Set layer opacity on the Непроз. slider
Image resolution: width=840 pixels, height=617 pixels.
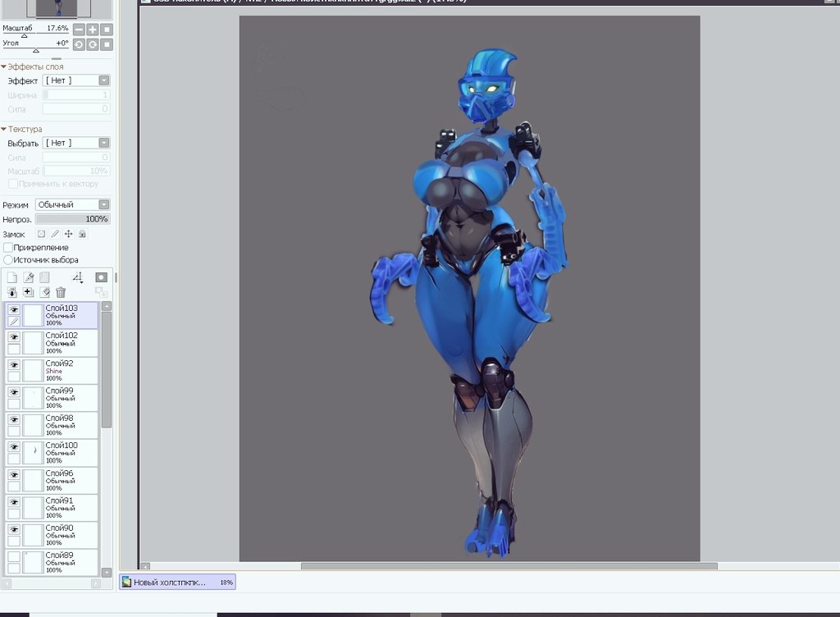coord(73,219)
